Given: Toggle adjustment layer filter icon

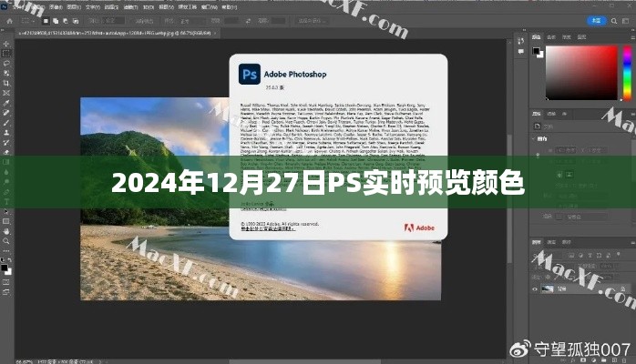Looking at the screenshot, I should click(x=580, y=255).
